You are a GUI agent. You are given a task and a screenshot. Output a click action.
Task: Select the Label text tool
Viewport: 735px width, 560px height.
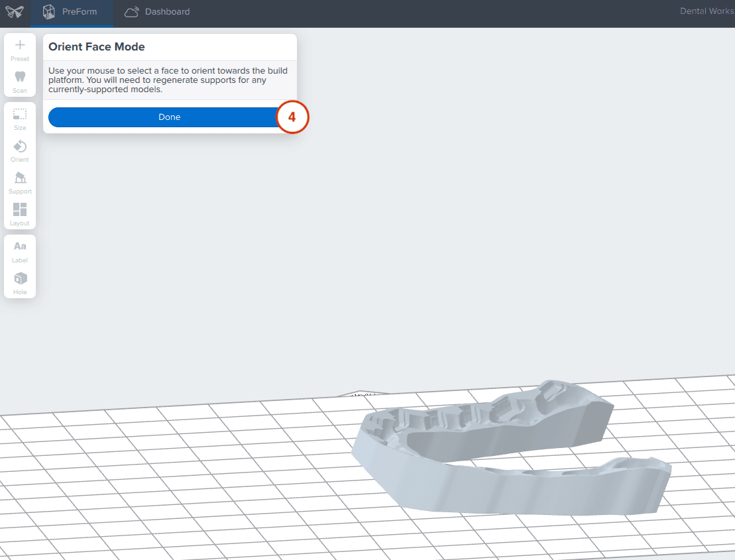tap(20, 249)
